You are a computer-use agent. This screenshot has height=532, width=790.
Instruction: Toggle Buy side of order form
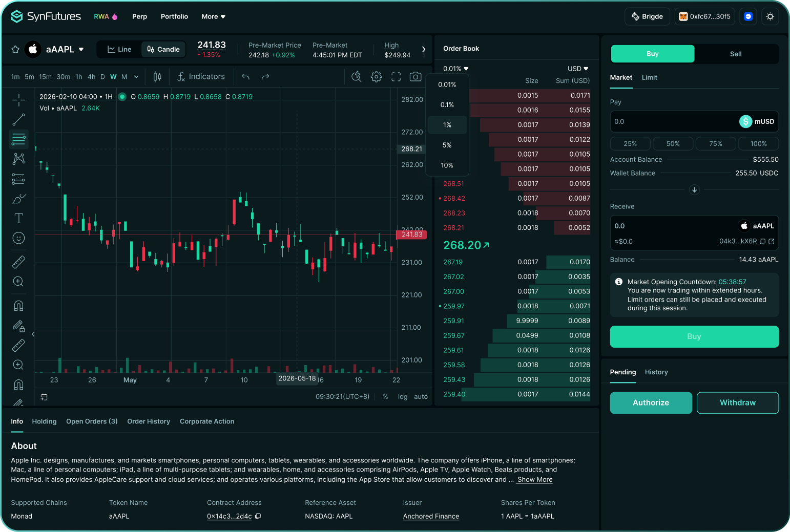pyautogui.click(x=653, y=54)
